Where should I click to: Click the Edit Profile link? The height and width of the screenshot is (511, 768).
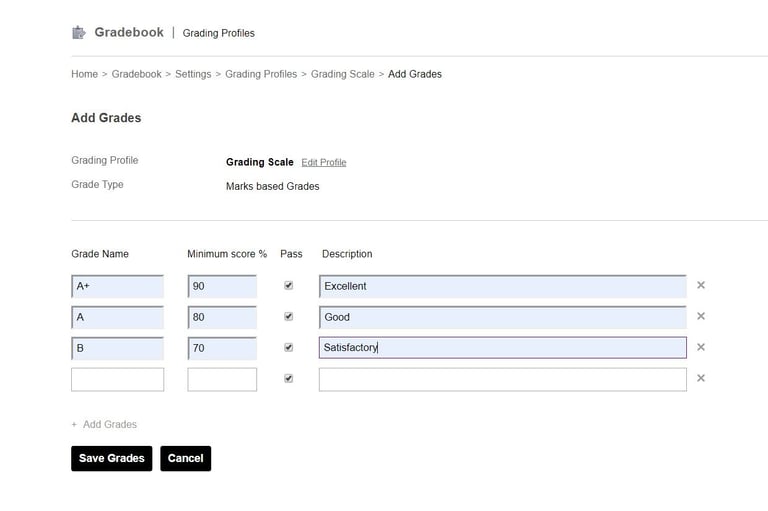point(324,163)
